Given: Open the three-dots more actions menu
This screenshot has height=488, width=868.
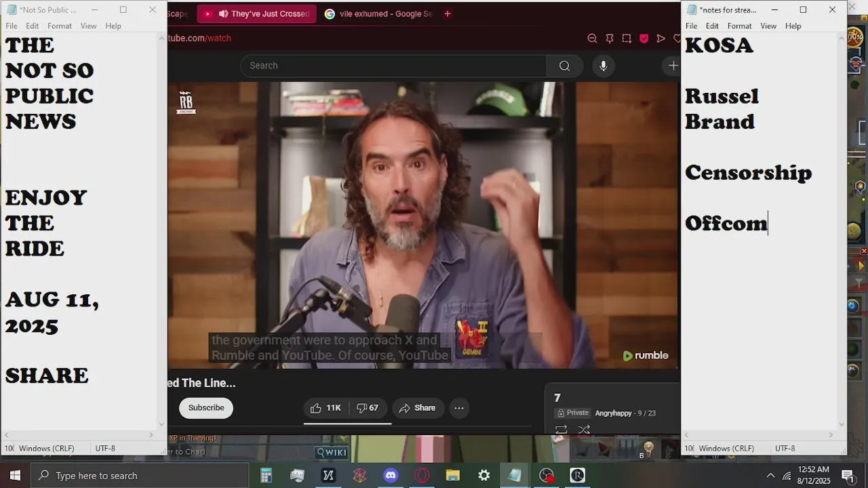Looking at the screenshot, I should [x=459, y=408].
